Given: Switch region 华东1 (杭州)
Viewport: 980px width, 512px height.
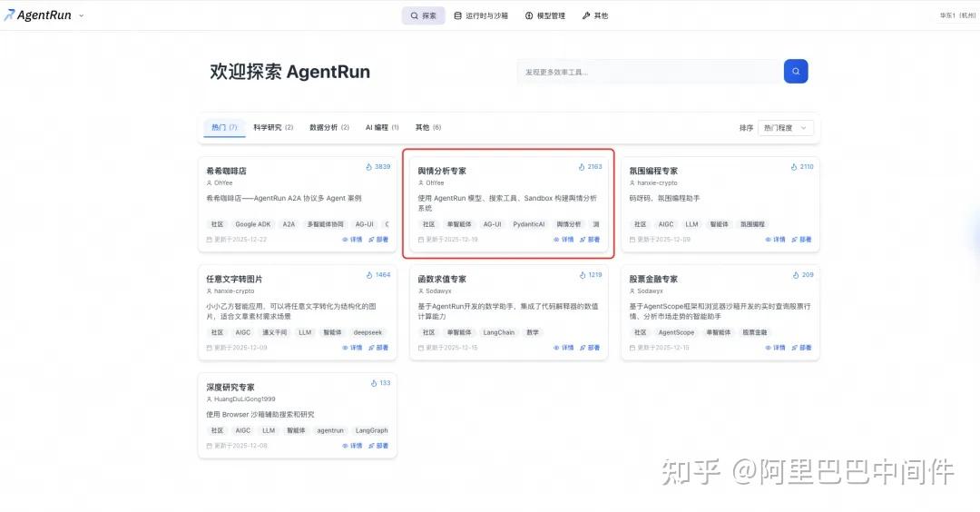Looking at the screenshot, I should (x=957, y=15).
